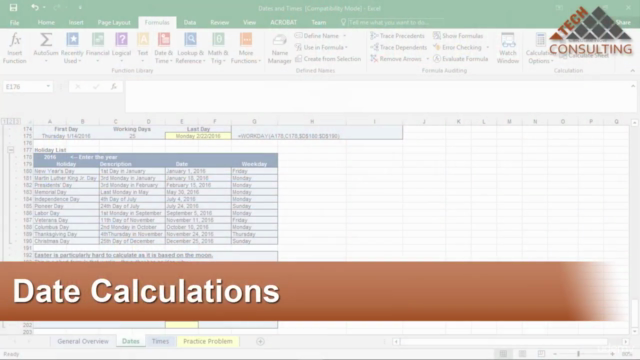640x360 pixels.
Task: Click Use in Formula
Action: click(321, 47)
